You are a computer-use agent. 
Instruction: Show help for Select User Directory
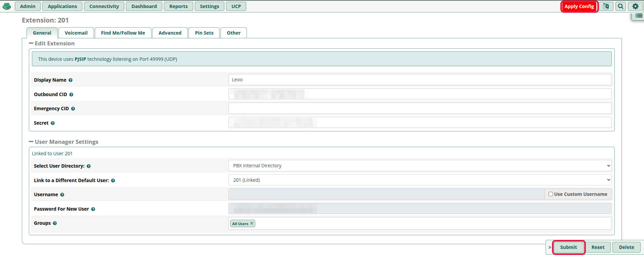89,166
